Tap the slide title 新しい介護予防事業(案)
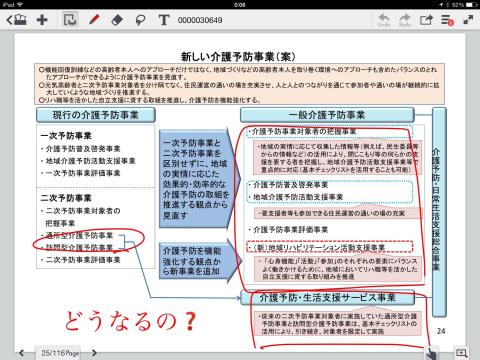Screen dimensions: 480x360 tap(238, 56)
